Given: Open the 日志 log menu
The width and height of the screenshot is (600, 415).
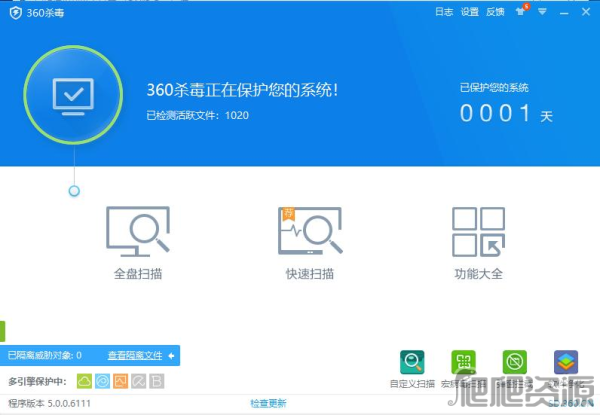Looking at the screenshot, I should click(x=444, y=12).
